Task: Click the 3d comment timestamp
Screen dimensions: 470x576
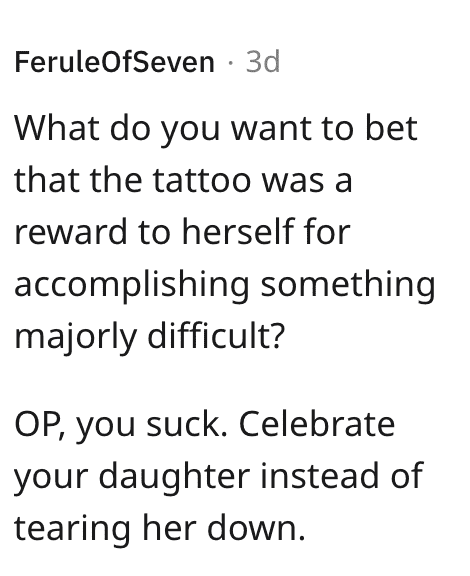Action: (263, 62)
